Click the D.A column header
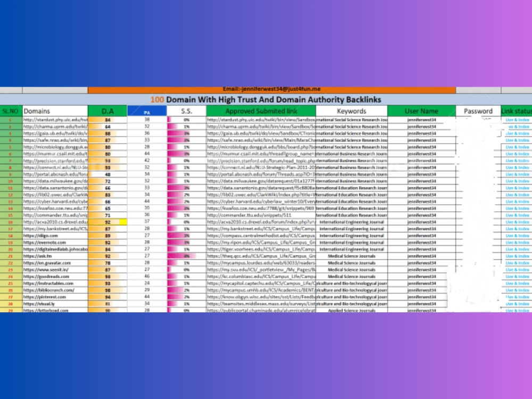This screenshot has height=399, width=532. (107, 111)
